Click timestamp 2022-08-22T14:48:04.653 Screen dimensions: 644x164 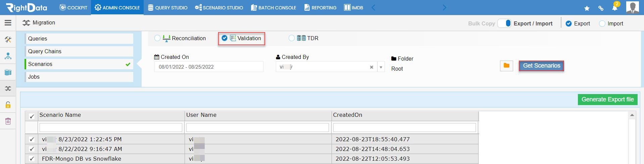pos(373,149)
